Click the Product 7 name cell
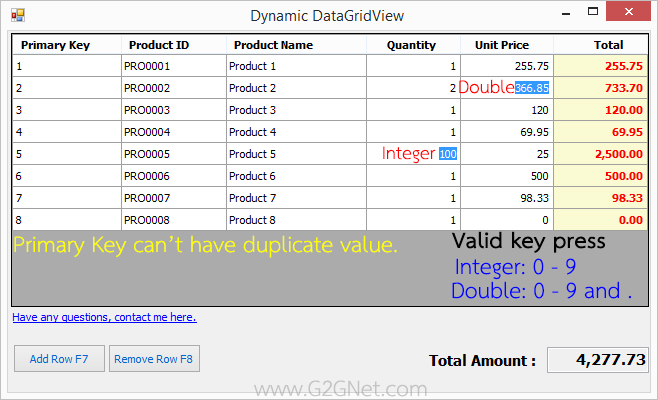This screenshot has height=400, width=658. tap(296, 198)
